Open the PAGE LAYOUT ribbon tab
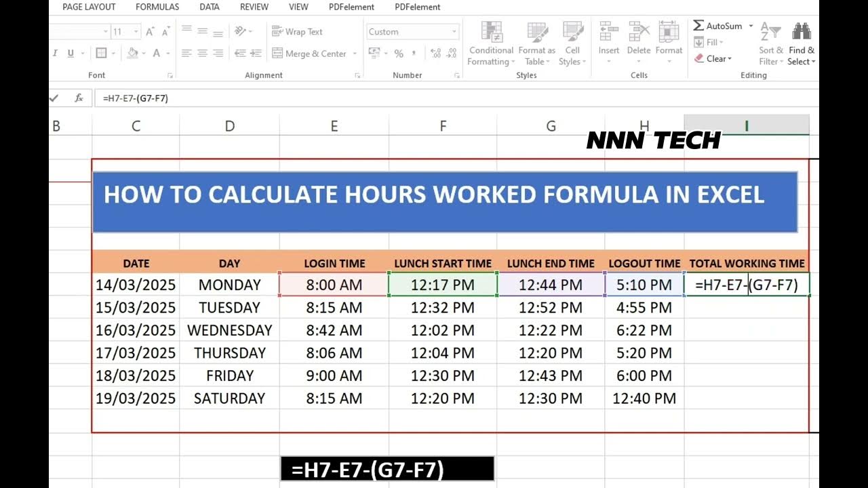 (89, 7)
